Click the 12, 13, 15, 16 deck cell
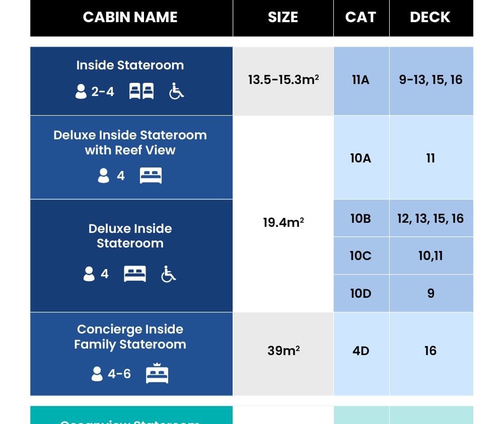This screenshot has height=424, width=504. 430,218
